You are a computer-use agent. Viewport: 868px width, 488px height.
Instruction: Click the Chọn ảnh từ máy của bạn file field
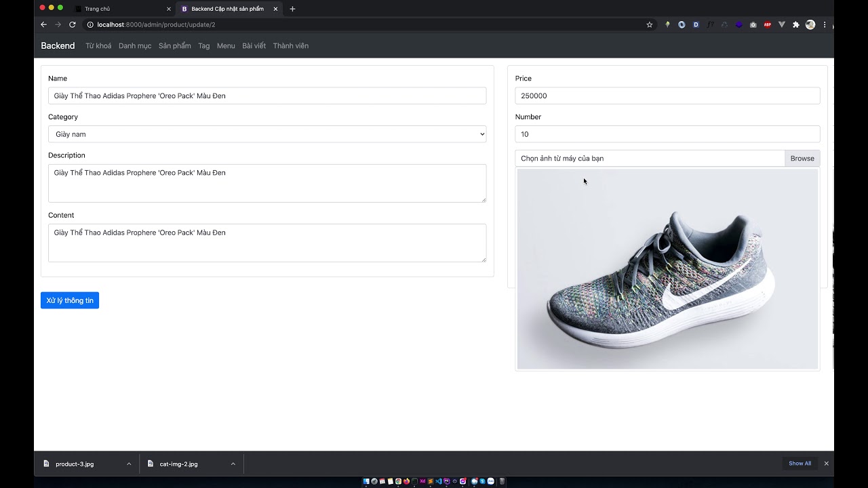coord(650,158)
